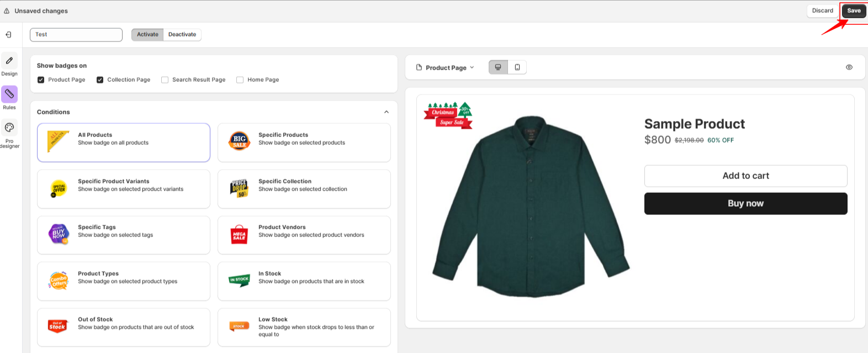Click the Unsaved changes text
This screenshot has height=353, width=868.
tap(41, 11)
